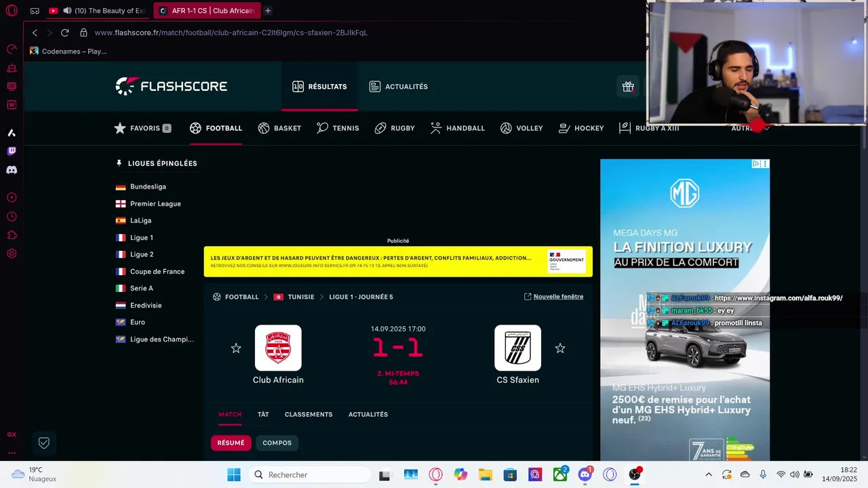The image size is (868, 488).
Task: Open browser history clock icon in sidebar
Action: click(x=12, y=217)
